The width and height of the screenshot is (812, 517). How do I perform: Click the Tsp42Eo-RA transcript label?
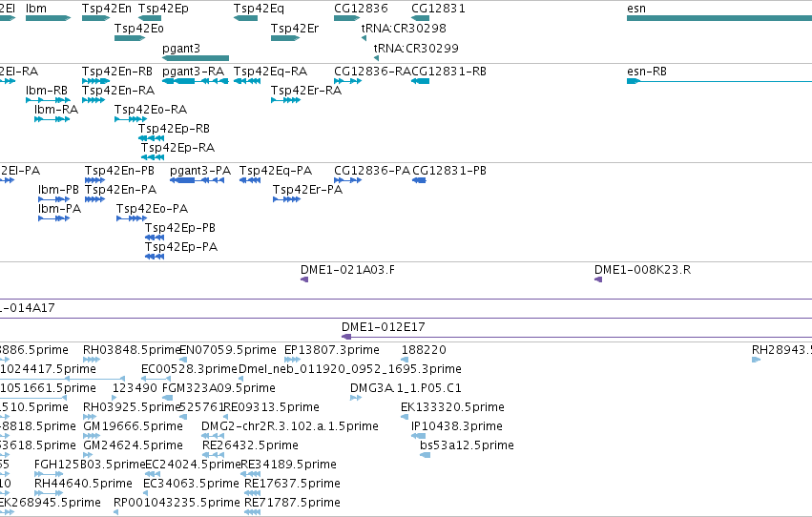click(151, 109)
